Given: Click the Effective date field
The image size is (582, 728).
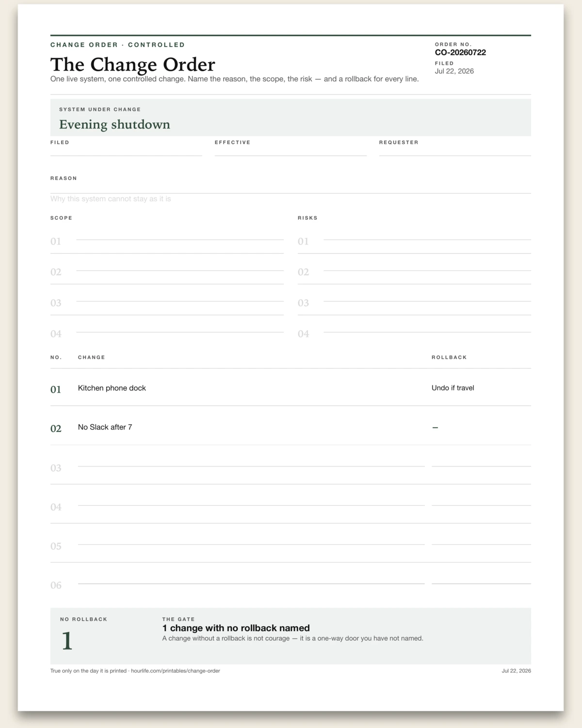Looking at the screenshot, I should tap(291, 151).
